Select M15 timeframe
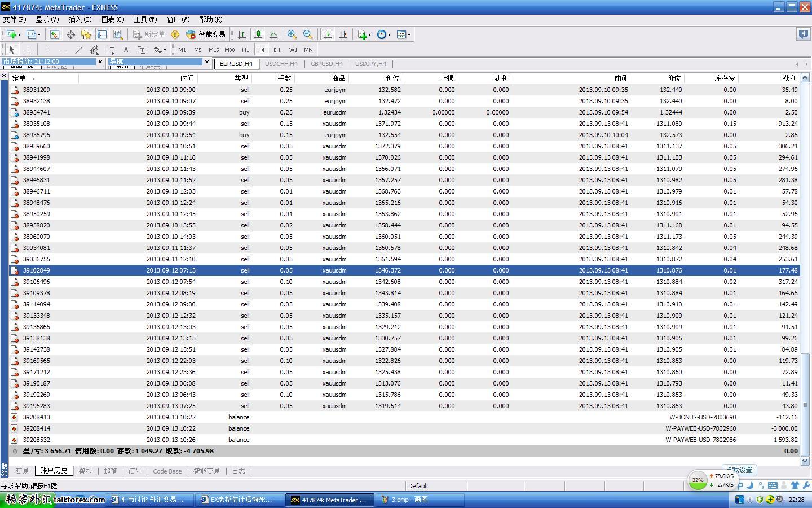Viewport: 812px width, 508px height. tap(214, 50)
